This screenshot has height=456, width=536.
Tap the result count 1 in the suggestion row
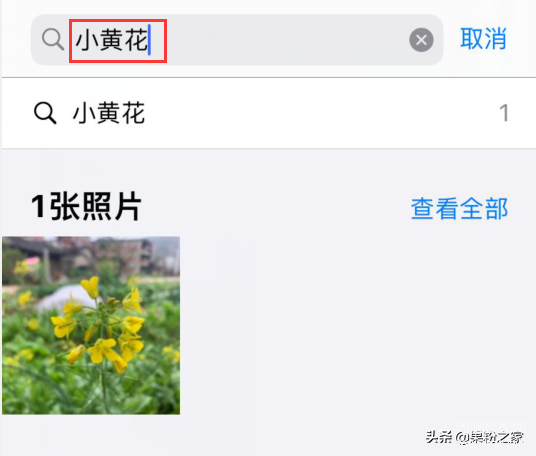(x=504, y=113)
